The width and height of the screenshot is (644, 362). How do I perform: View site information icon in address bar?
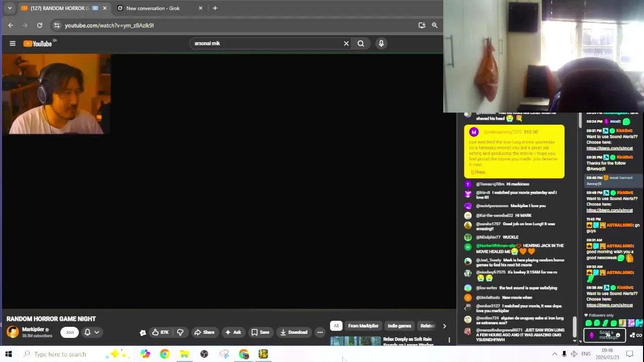pos(57,25)
